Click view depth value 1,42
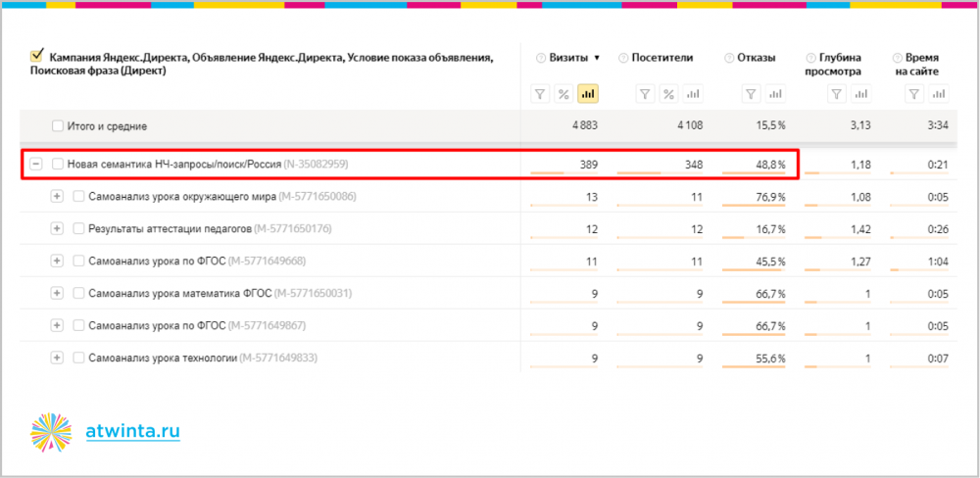This screenshot has height=478, width=980. pos(860,229)
